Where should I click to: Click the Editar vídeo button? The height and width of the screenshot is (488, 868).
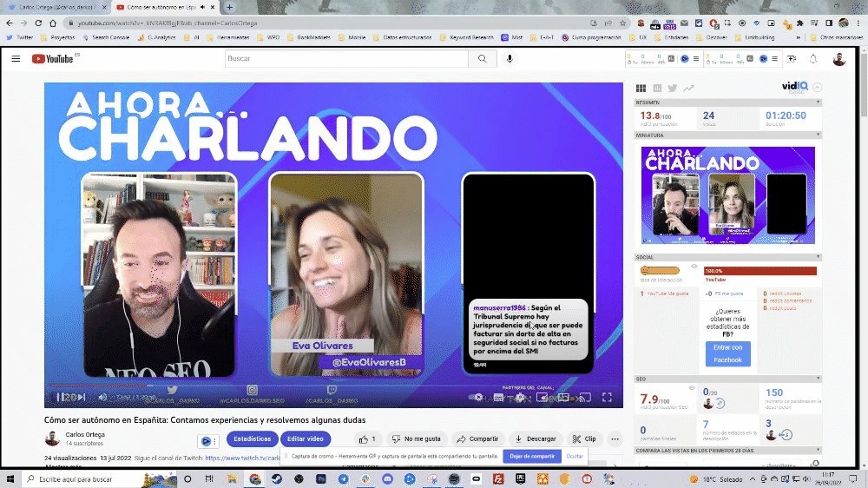[x=305, y=439]
